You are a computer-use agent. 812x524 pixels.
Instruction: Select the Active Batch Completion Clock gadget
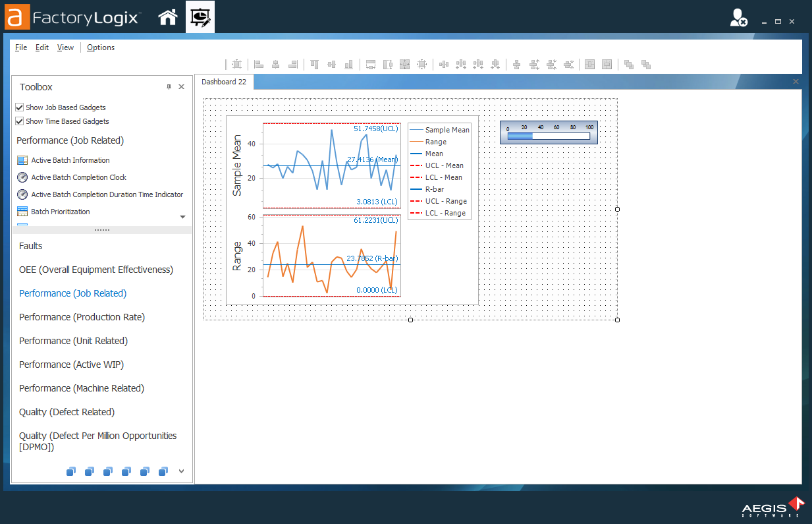pos(78,177)
